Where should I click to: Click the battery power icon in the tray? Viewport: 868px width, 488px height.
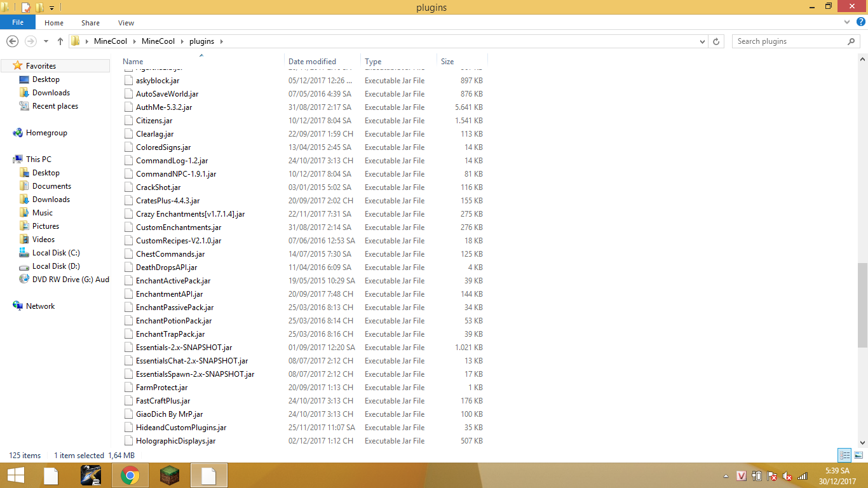tap(756, 476)
